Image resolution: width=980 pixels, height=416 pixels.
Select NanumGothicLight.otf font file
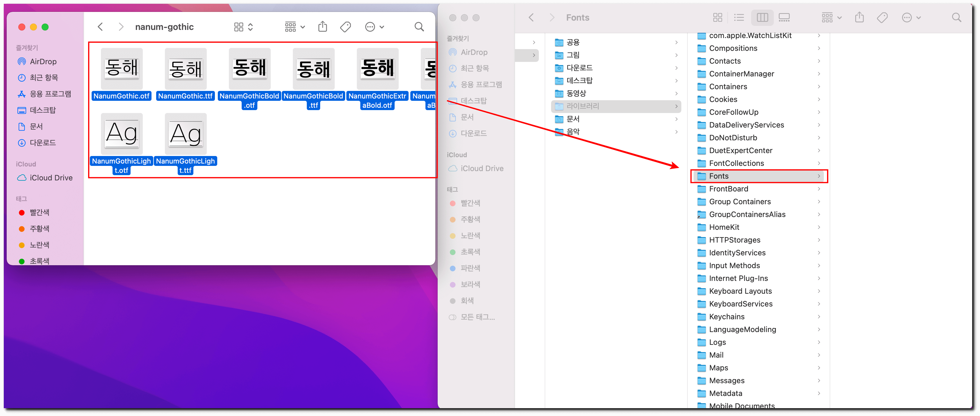121,144
